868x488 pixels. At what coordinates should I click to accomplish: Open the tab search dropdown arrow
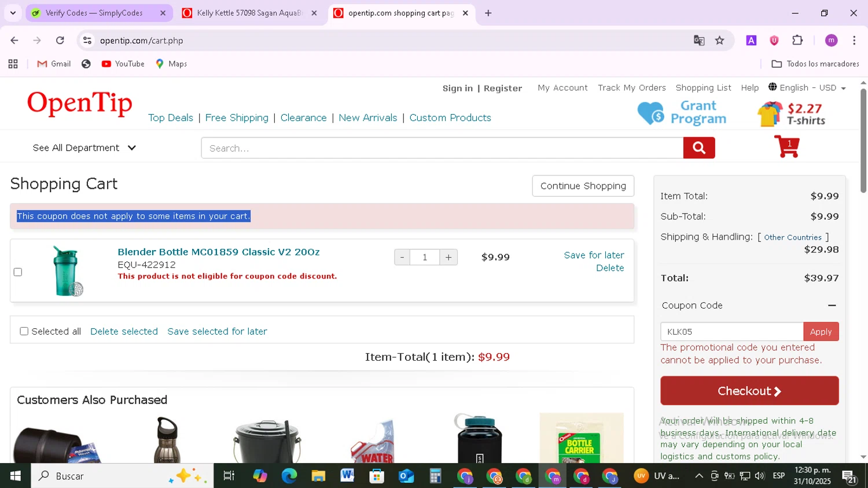coord(13,13)
